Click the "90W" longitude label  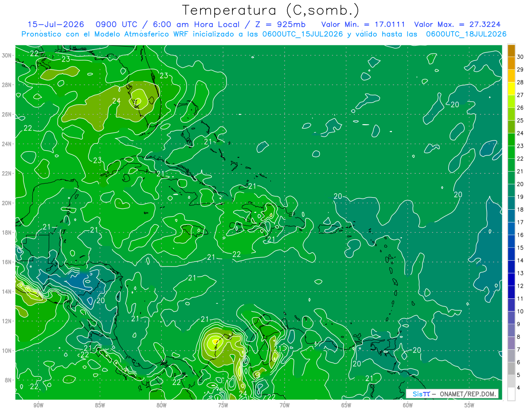[x=39, y=405]
